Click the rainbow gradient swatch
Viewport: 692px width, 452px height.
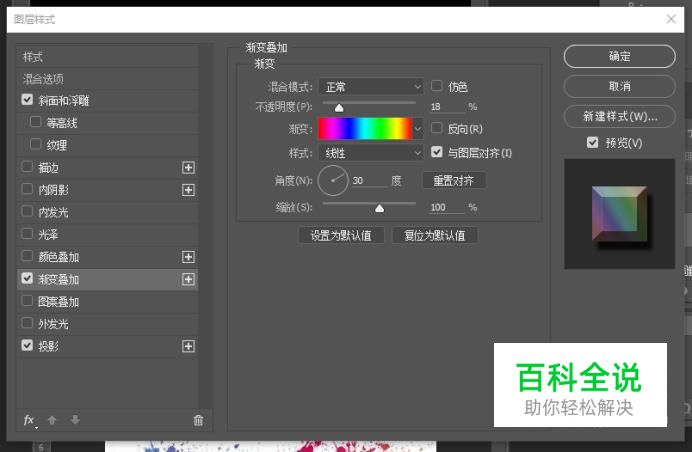(x=365, y=129)
